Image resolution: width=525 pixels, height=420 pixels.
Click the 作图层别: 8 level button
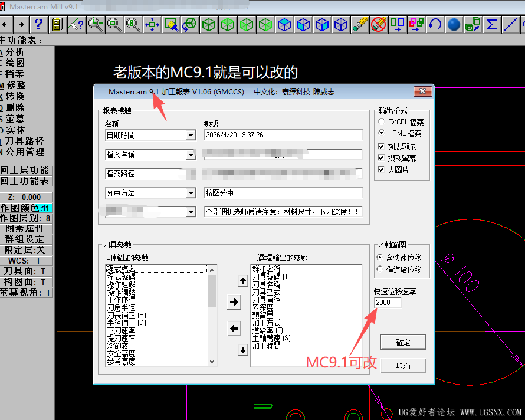point(26,218)
